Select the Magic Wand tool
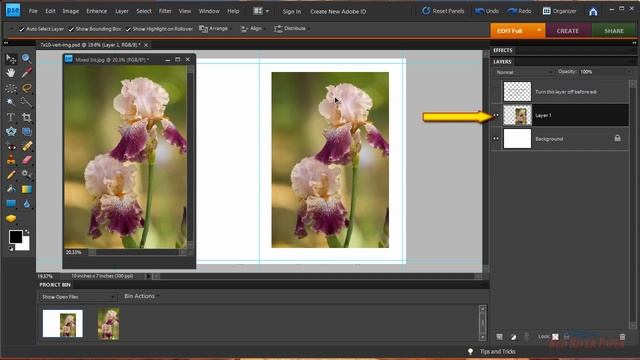This screenshot has width=640, height=360. (11, 102)
